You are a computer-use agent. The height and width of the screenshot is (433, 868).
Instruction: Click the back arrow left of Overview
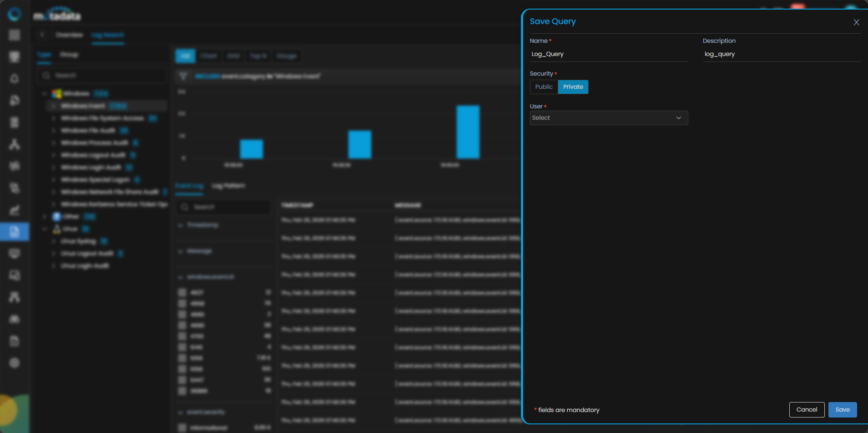tap(42, 35)
